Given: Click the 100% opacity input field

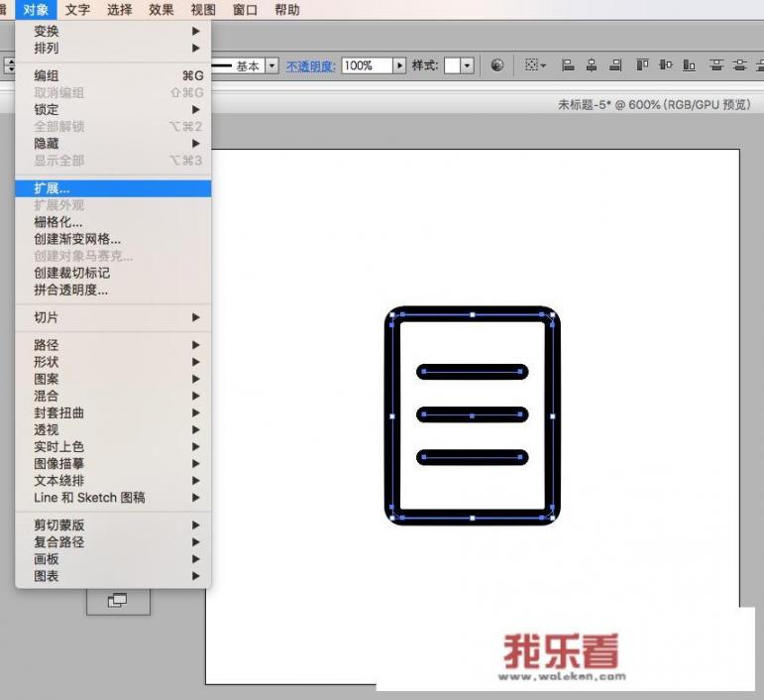Looking at the screenshot, I should (367, 65).
